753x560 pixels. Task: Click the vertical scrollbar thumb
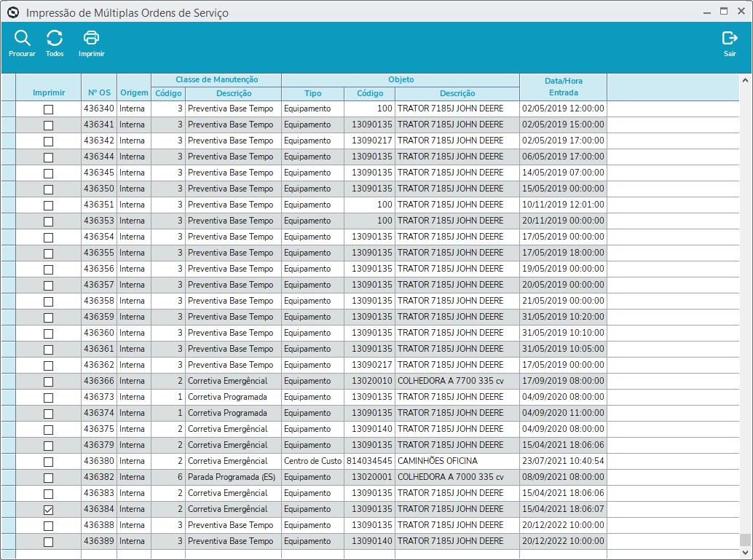[745, 540]
